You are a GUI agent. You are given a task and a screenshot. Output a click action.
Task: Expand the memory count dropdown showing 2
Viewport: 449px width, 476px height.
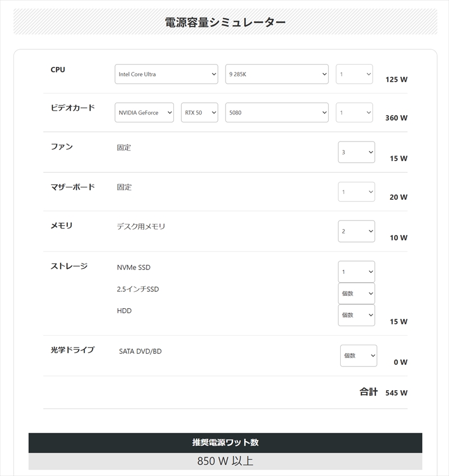pos(356,231)
